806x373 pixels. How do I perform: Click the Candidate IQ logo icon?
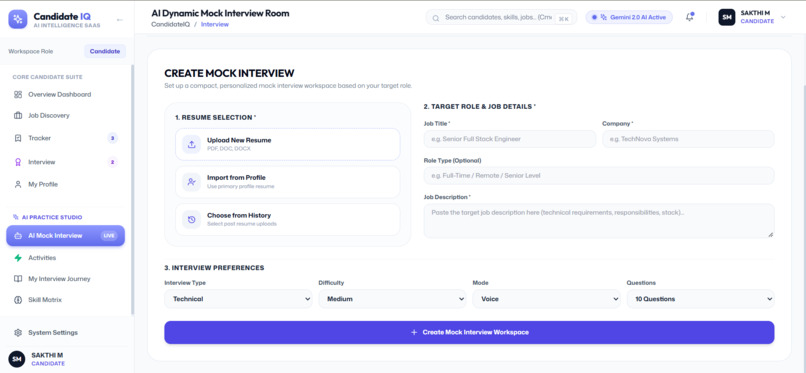(x=18, y=20)
